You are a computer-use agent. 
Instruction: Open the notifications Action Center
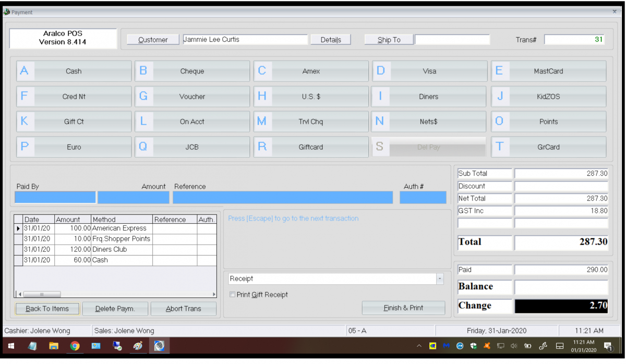pos(608,346)
